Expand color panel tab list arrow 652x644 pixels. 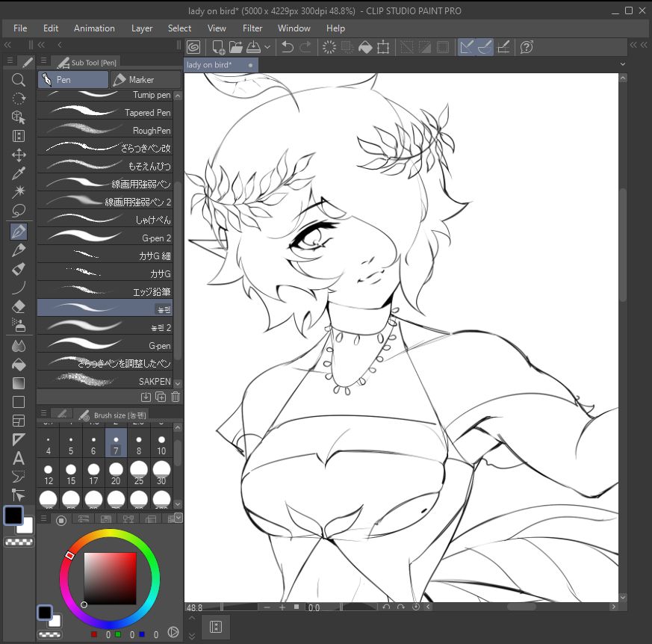pos(178,517)
